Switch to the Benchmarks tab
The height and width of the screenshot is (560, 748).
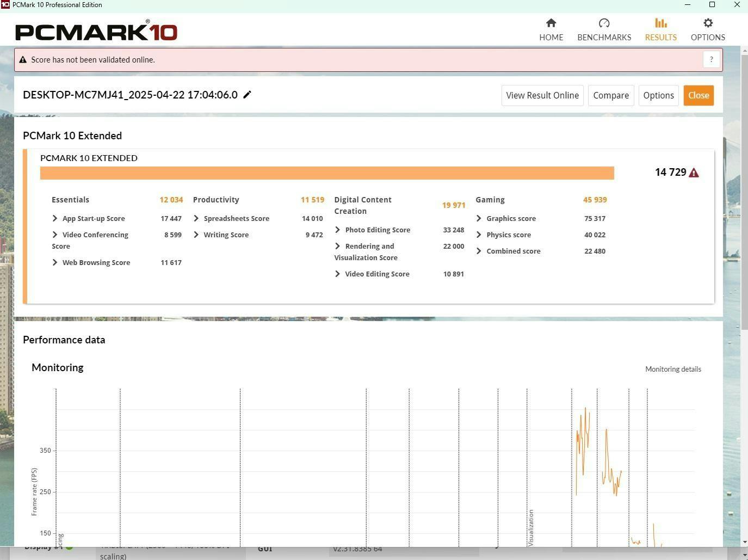pyautogui.click(x=604, y=29)
